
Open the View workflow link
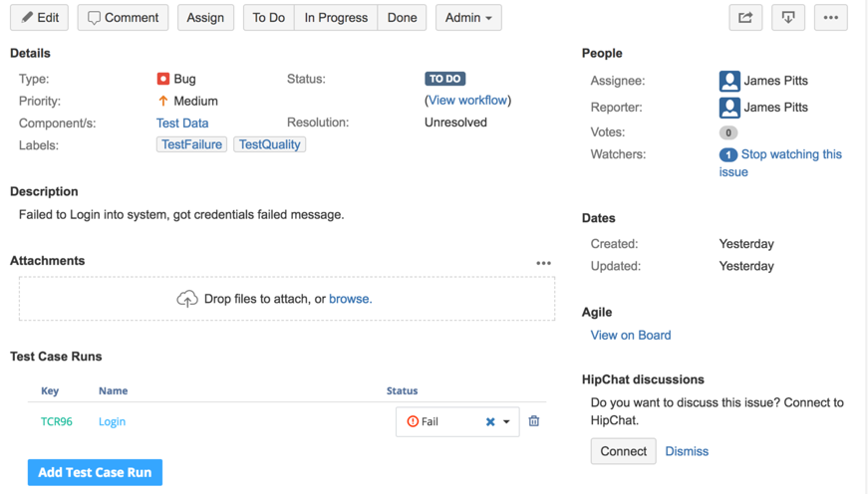(x=468, y=101)
